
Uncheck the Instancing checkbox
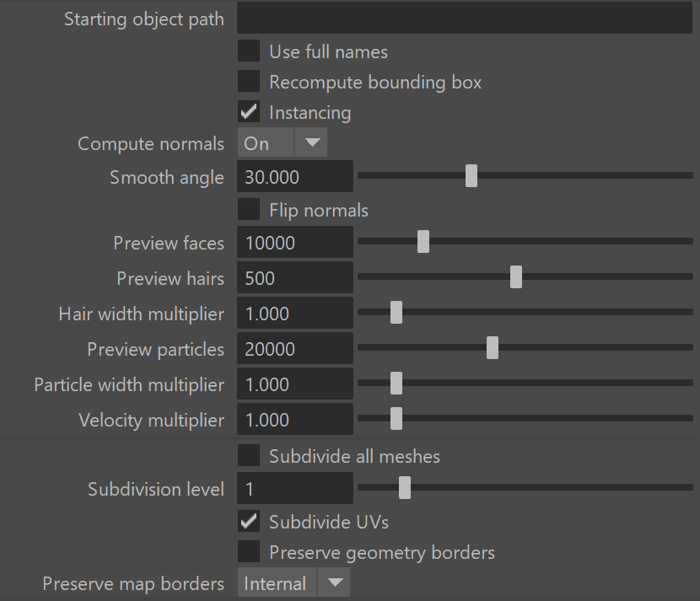click(249, 111)
